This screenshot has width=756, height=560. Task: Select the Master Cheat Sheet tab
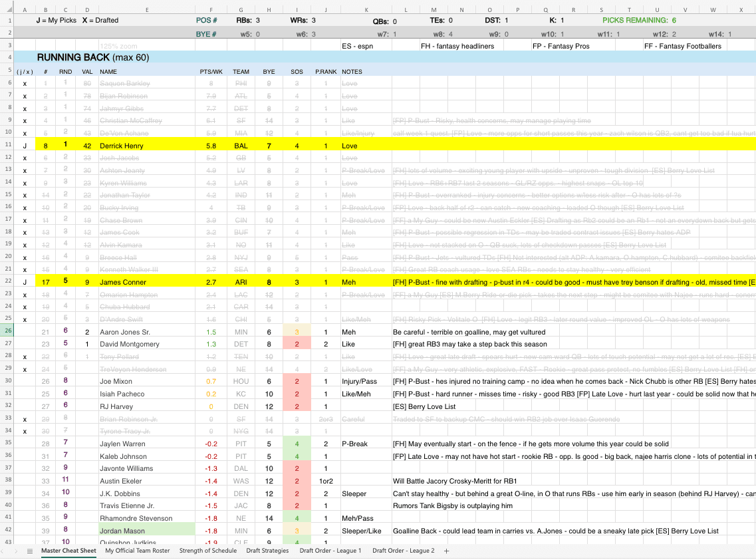[68, 550]
